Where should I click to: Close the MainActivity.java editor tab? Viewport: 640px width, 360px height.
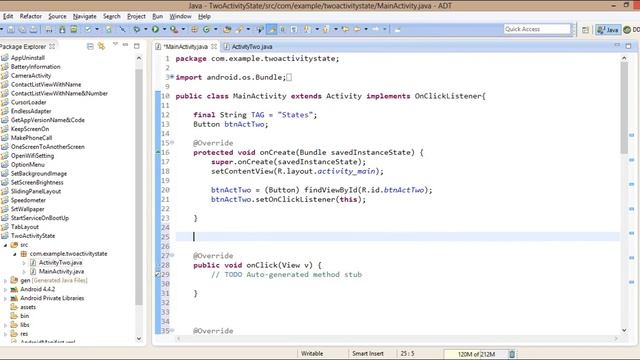[213, 46]
